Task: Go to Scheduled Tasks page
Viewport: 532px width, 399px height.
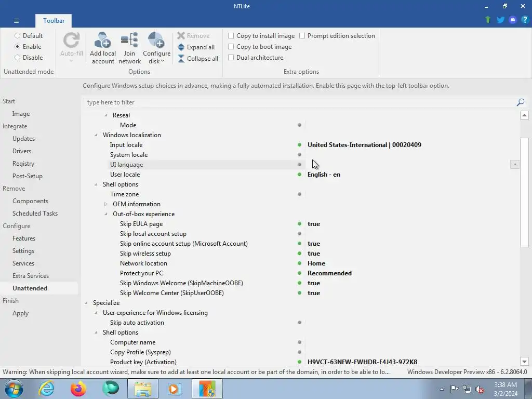Action: click(x=35, y=214)
